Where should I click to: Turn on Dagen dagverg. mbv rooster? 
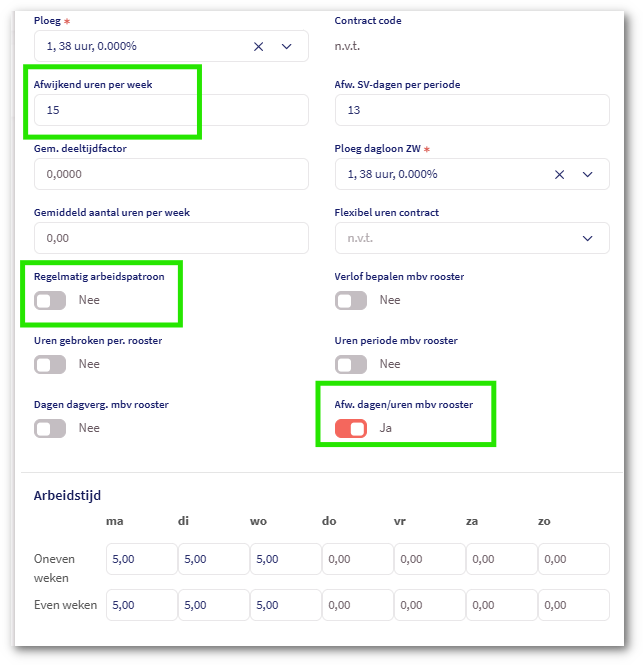[x=50, y=428]
